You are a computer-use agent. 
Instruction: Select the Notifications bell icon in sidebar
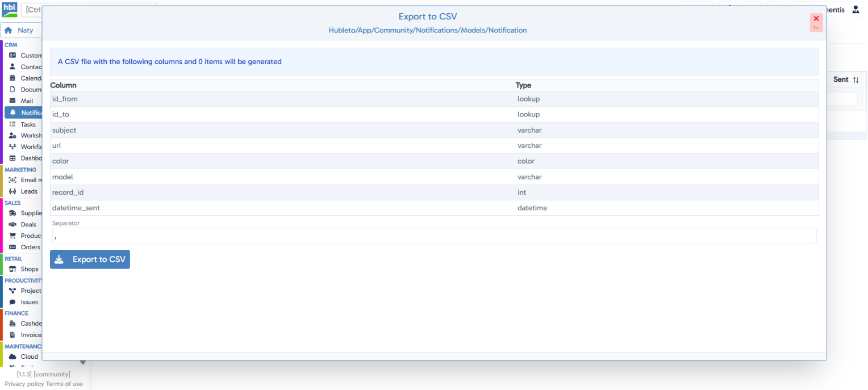pos(13,112)
